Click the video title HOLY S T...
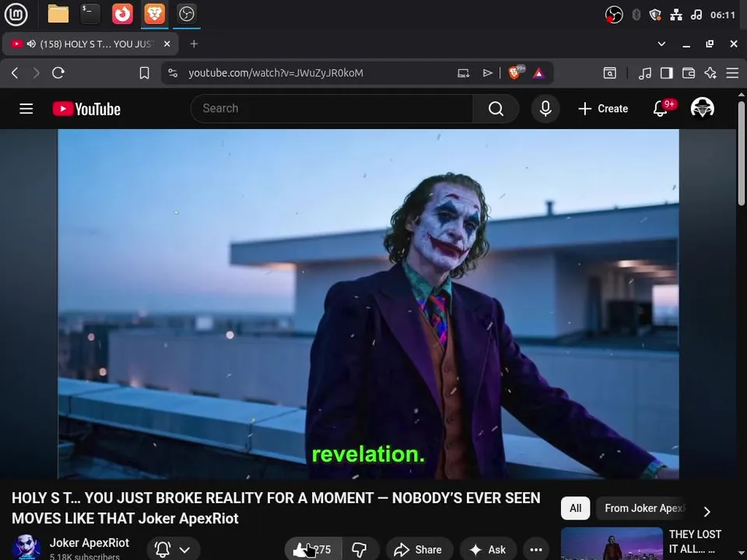The height and width of the screenshot is (560, 747). click(275, 508)
